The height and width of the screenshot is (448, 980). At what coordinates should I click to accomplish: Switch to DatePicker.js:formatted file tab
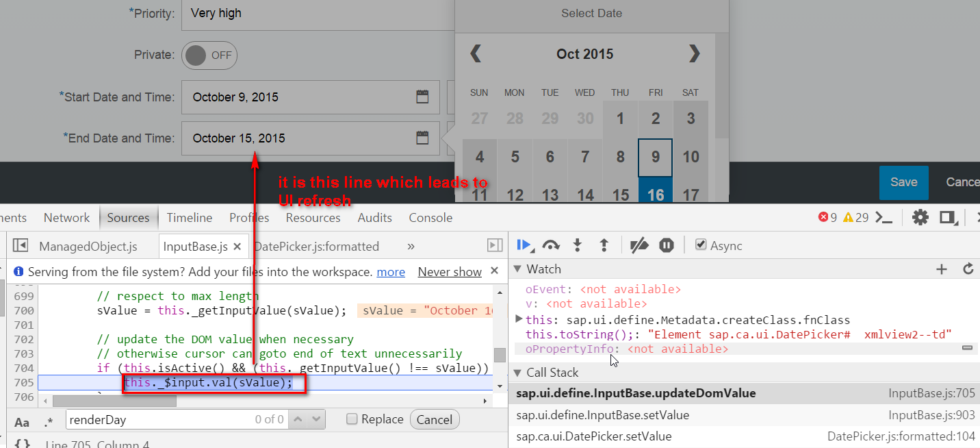tap(316, 247)
